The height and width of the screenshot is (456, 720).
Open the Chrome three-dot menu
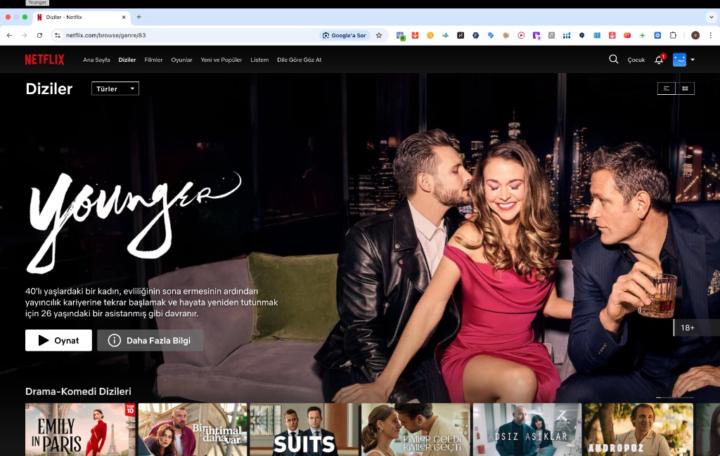pyautogui.click(x=710, y=35)
